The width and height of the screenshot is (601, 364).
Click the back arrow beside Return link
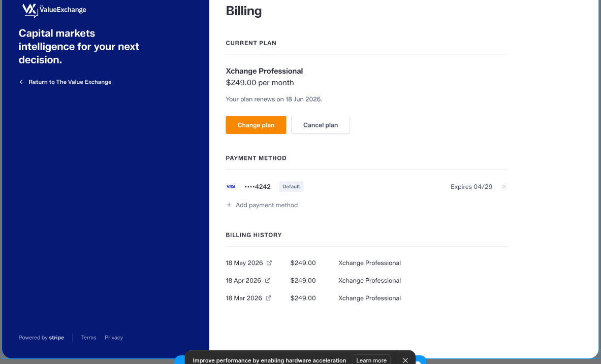[x=22, y=82]
